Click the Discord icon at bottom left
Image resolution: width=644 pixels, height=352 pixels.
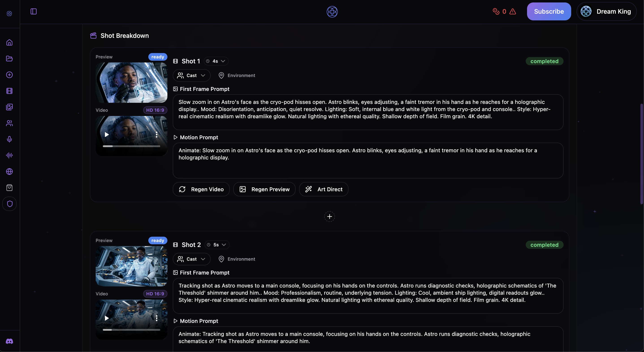9,341
